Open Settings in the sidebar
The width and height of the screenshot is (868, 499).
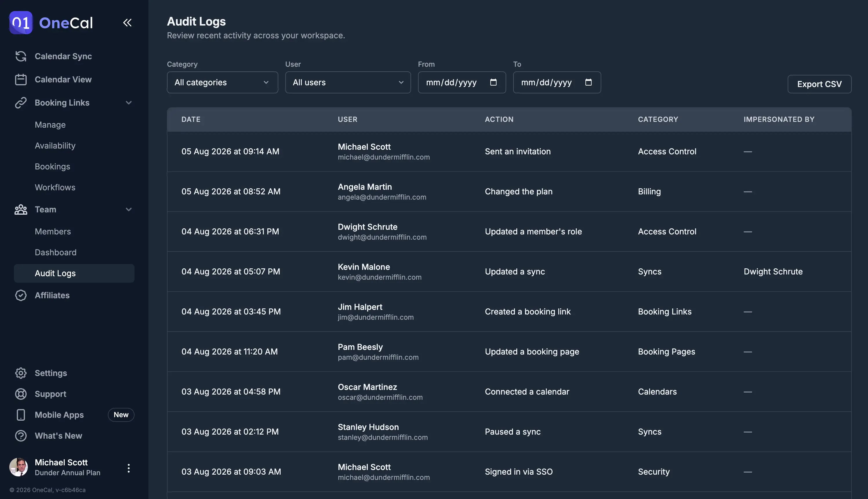pos(51,373)
